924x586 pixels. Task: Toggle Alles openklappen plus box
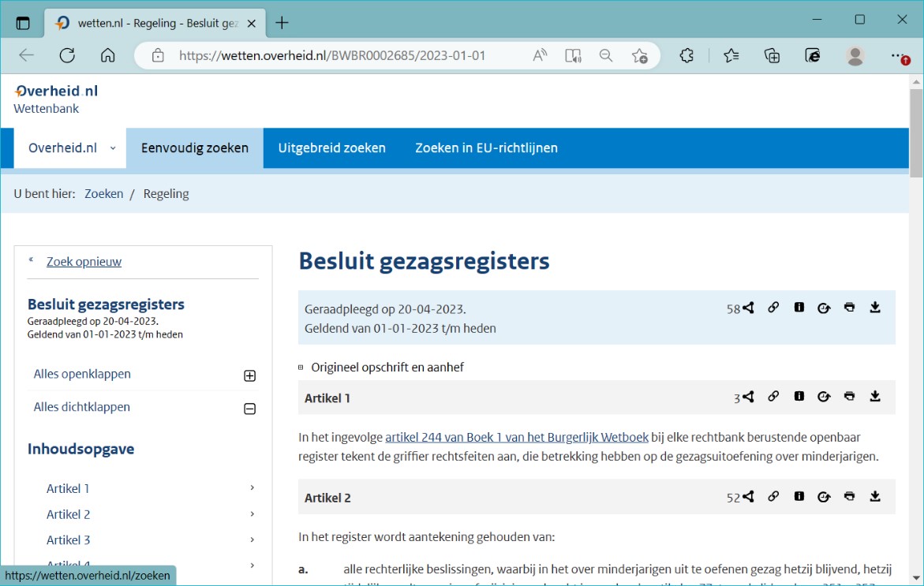(250, 375)
